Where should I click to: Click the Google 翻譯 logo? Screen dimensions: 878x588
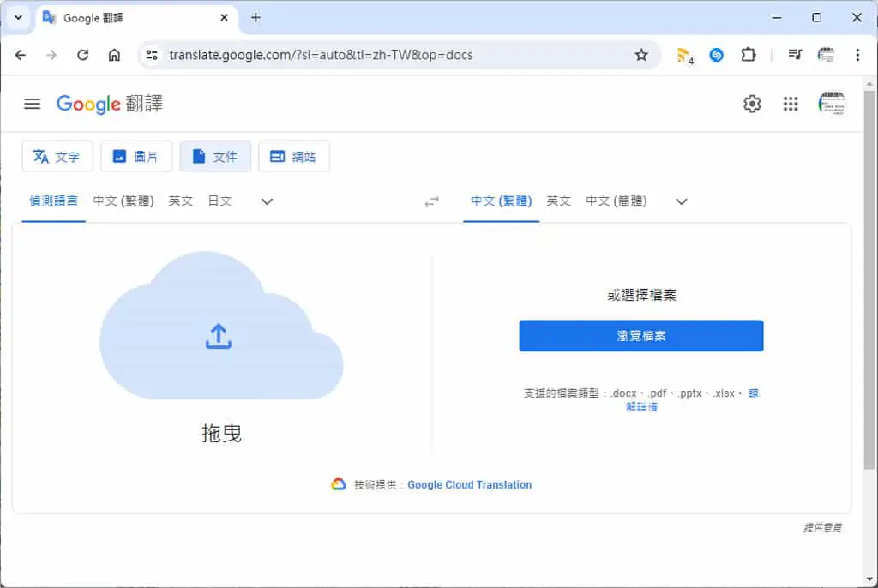109,104
